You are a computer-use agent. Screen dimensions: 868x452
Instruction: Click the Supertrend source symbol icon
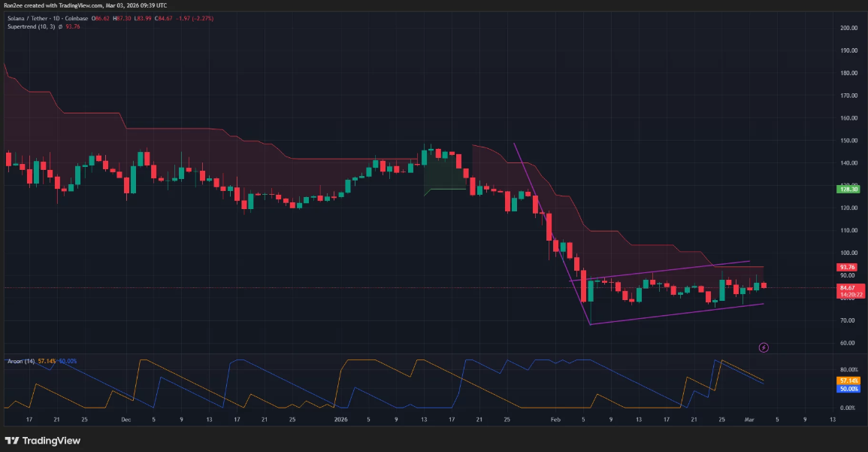click(62, 26)
